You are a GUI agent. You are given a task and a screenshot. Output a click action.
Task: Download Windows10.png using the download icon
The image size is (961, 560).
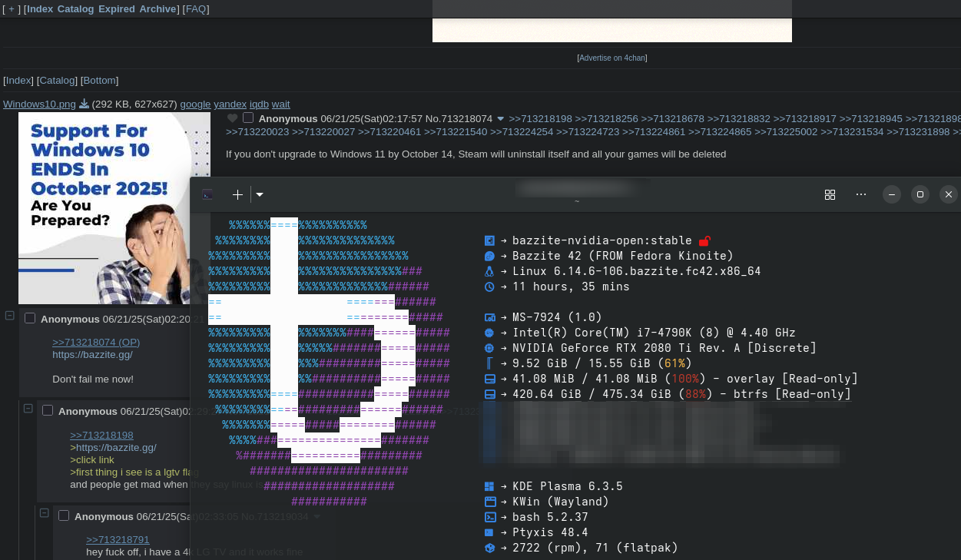pos(85,104)
